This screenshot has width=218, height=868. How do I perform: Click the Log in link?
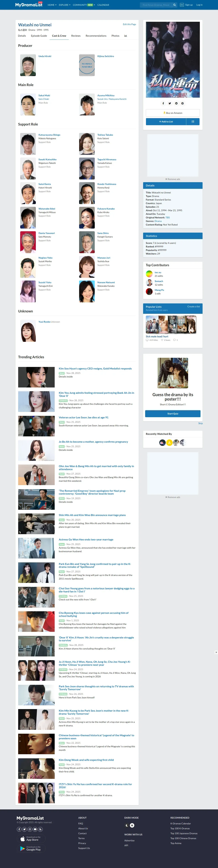pos(199,5)
